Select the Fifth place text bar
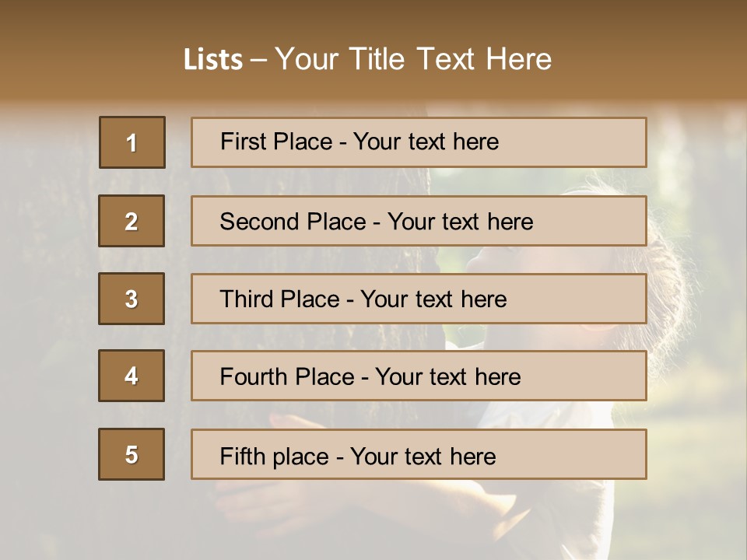This screenshot has width=747, height=560. [x=419, y=454]
